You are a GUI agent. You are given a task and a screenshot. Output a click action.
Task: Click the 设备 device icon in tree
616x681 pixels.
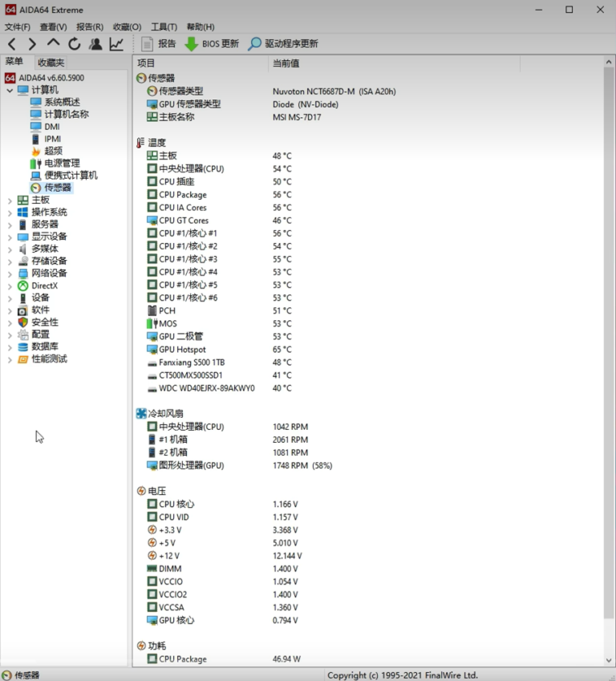click(x=22, y=298)
